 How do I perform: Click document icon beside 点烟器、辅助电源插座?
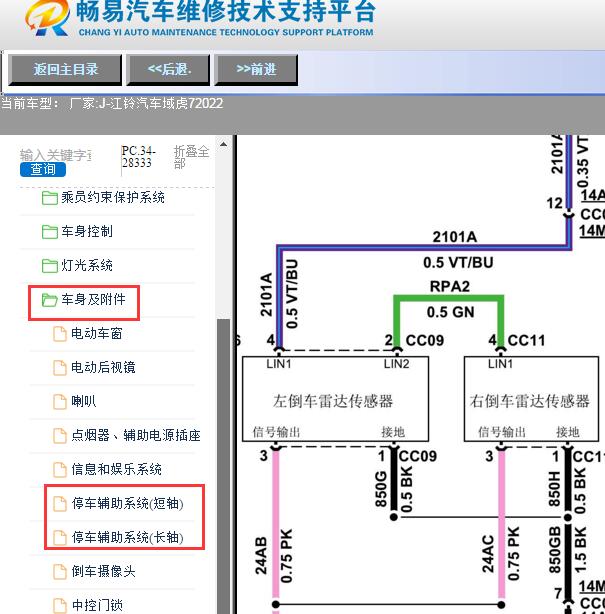point(60,436)
